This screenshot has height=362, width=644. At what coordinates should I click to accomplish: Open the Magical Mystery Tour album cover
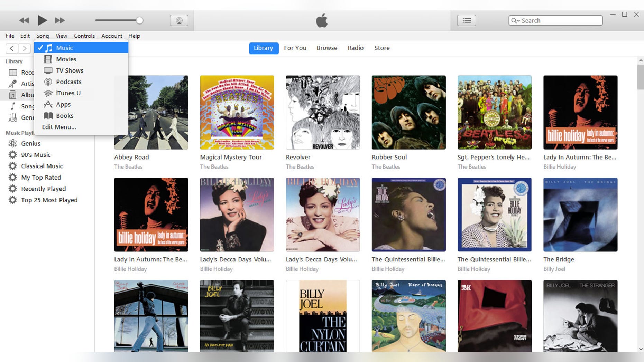click(x=237, y=112)
